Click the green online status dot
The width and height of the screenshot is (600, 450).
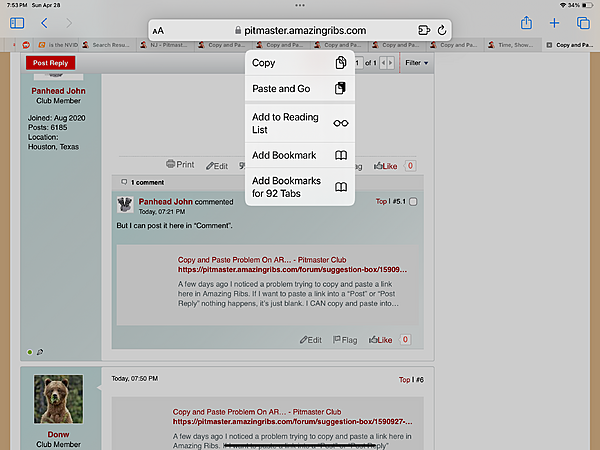(29, 352)
